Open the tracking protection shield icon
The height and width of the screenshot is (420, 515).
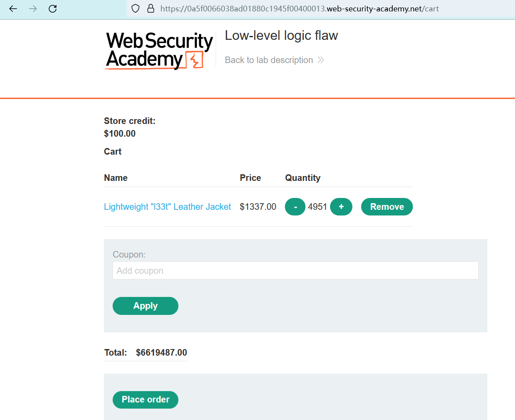pyautogui.click(x=135, y=9)
